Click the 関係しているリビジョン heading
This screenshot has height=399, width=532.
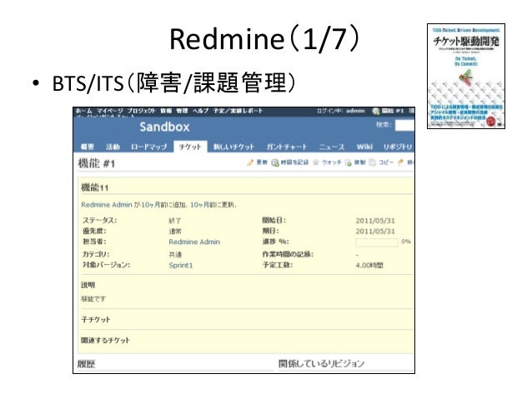point(321,364)
